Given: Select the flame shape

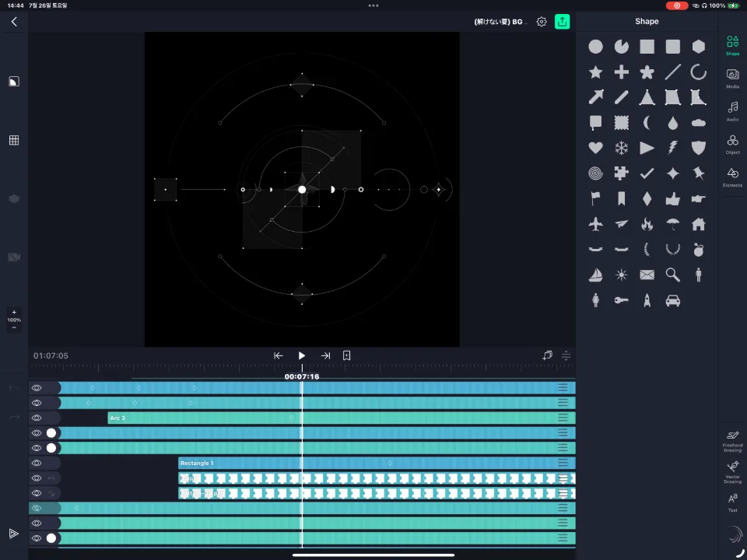Looking at the screenshot, I should 647,224.
